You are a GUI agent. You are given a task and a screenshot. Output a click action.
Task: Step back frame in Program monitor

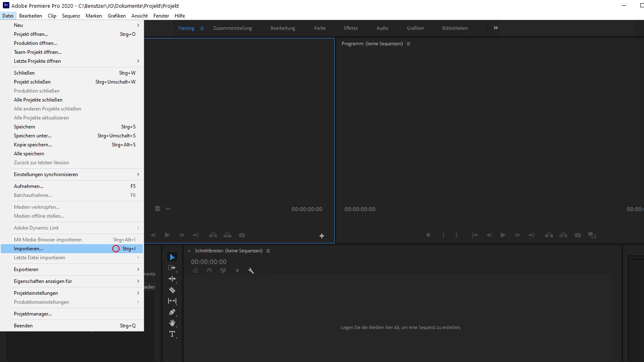[489, 235]
